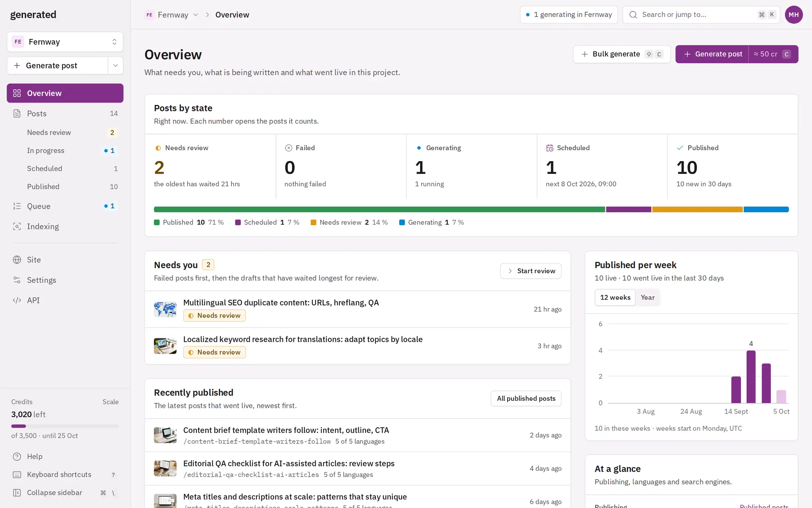Click the API code brackets icon
This screenshot has height=508, width=812.
point(17,300)
